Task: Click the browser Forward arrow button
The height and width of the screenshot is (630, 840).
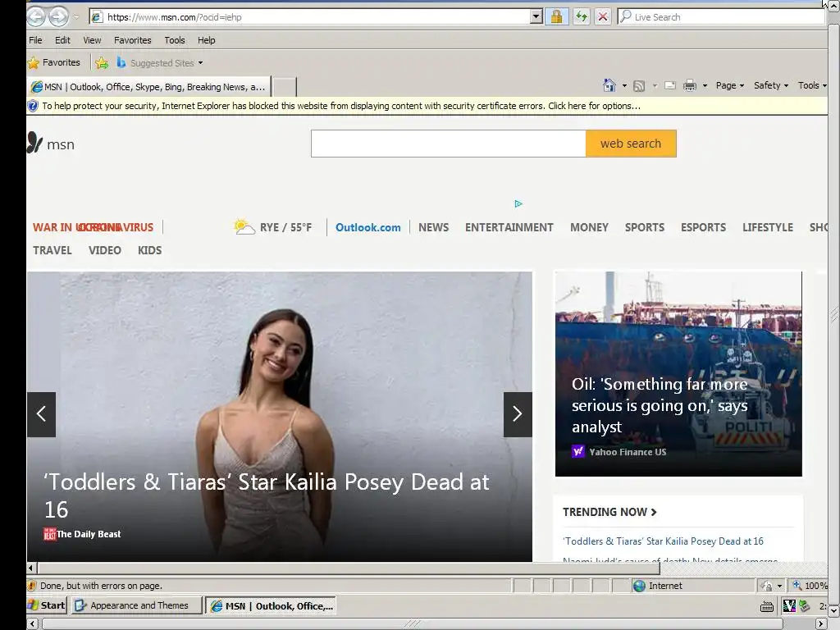Action: coord(58,16)
